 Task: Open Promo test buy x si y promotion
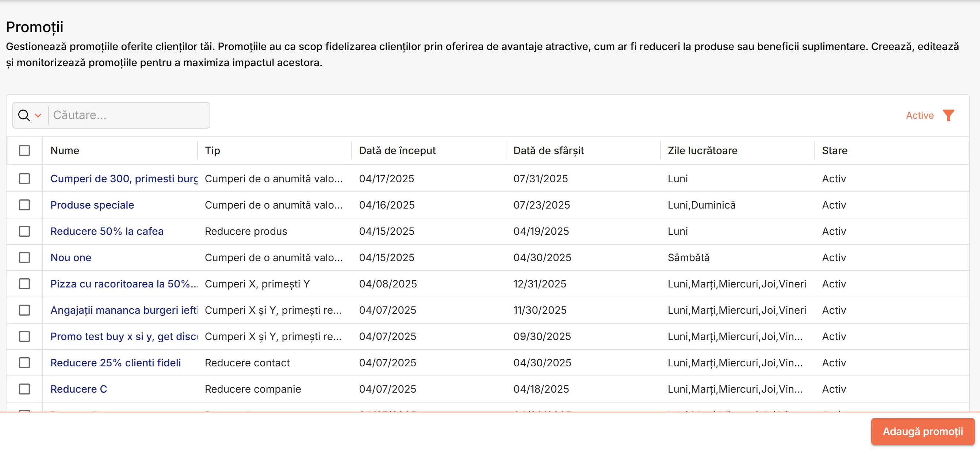(124, 336)
